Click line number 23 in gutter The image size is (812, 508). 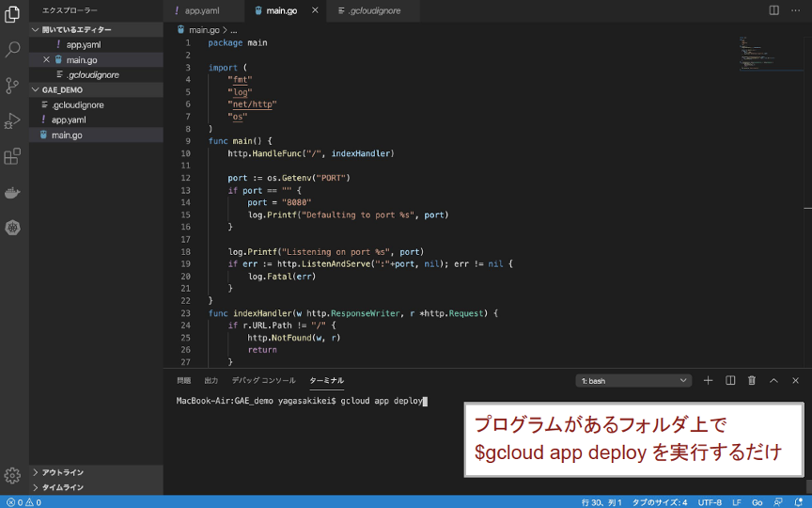coord(185,313)
